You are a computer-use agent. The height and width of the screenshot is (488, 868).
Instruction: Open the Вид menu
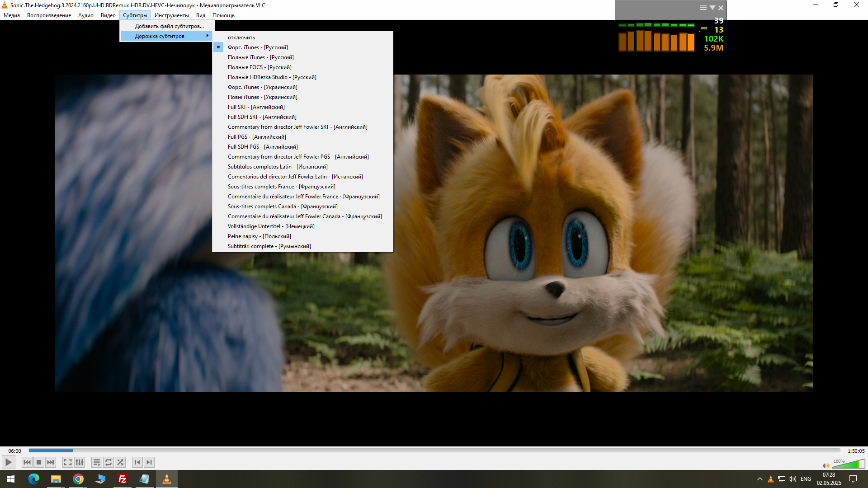coord(201,15)
